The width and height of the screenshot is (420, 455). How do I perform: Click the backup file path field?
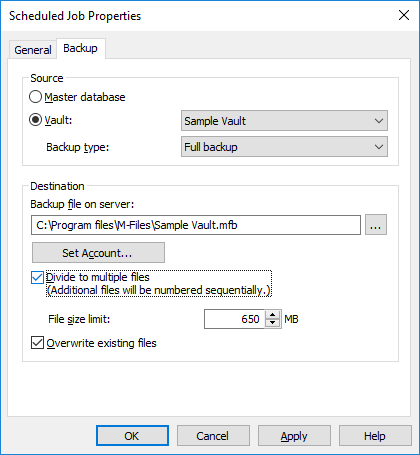click(x=196, y=225)
